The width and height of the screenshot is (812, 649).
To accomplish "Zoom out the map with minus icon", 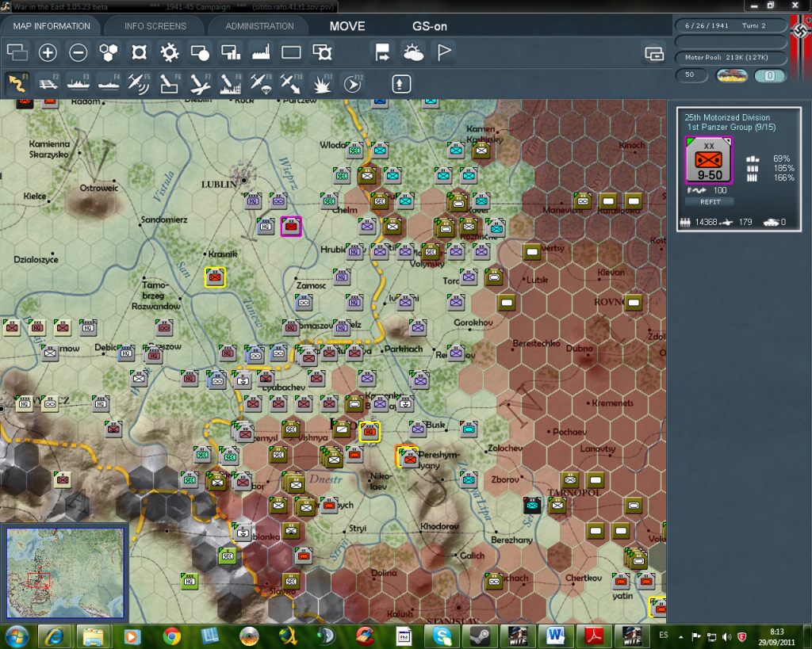I will point(79,52).
